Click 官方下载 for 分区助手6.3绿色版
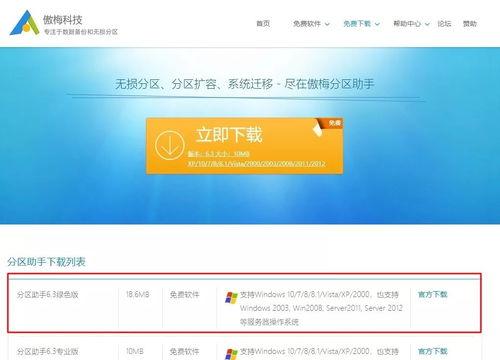 point(433,294)
